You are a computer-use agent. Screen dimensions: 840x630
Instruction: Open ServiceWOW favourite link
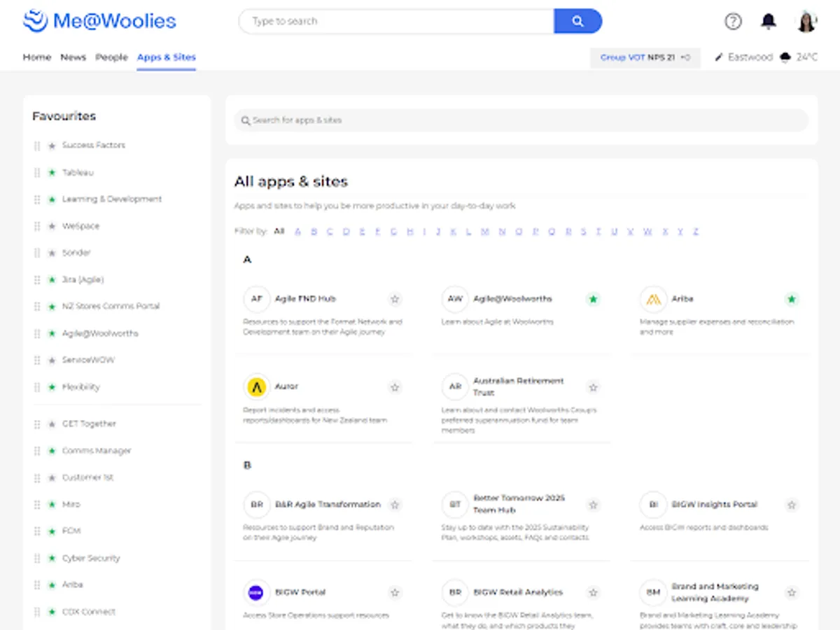[88, 360]
